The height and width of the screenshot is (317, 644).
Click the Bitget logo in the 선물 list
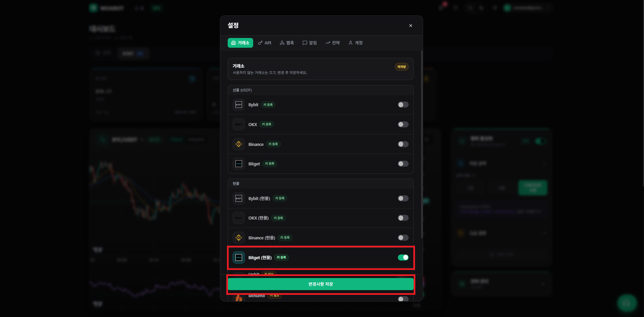click(239, 164)
